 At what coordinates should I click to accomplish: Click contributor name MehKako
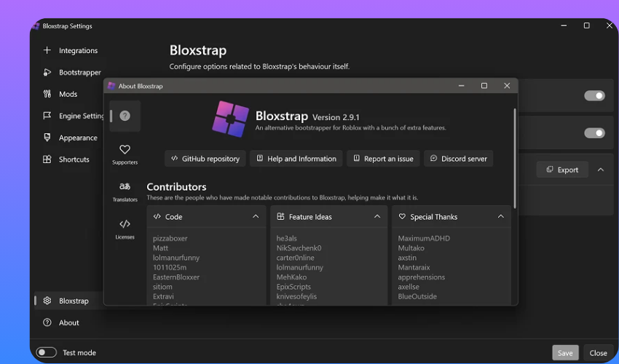click(291, 277)
